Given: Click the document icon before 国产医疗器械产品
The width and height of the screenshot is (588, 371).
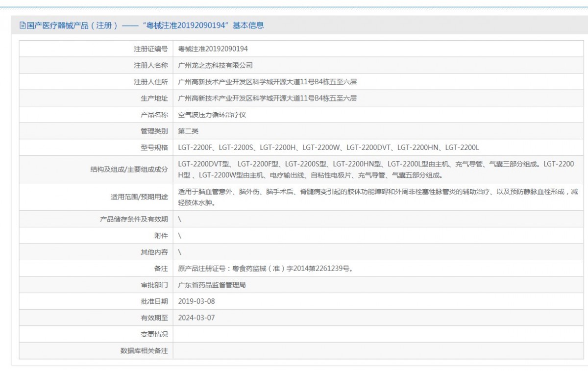Looking at the screenshot, I should coord(23,25).
